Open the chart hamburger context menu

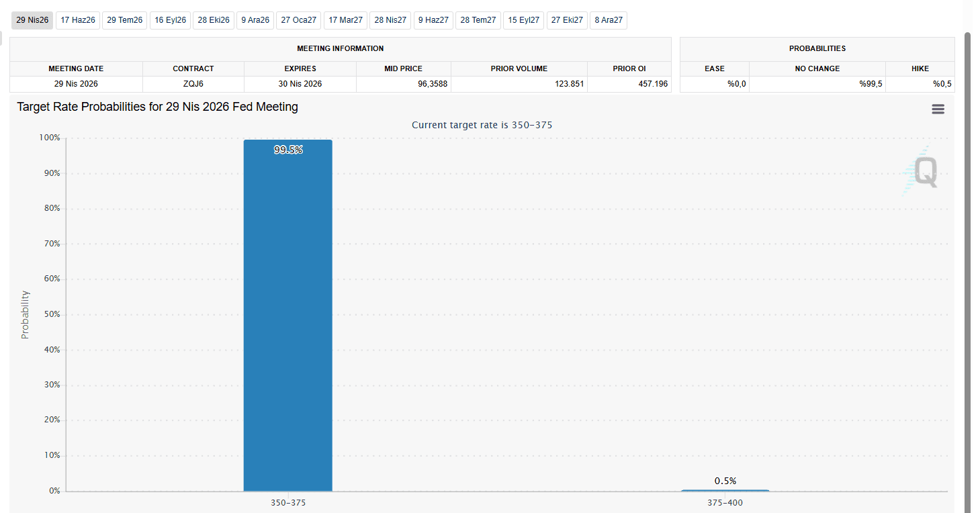[x=938, y=109]
